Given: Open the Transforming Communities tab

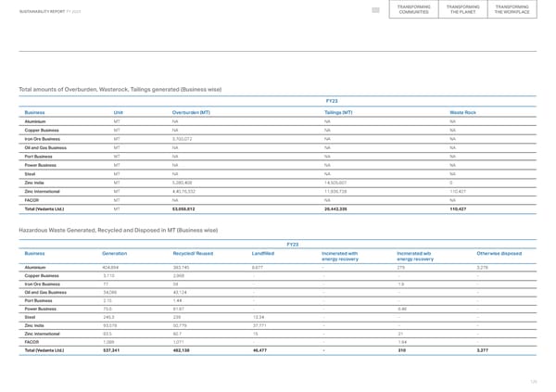Looking at the screenshot, I should point(413,9).
